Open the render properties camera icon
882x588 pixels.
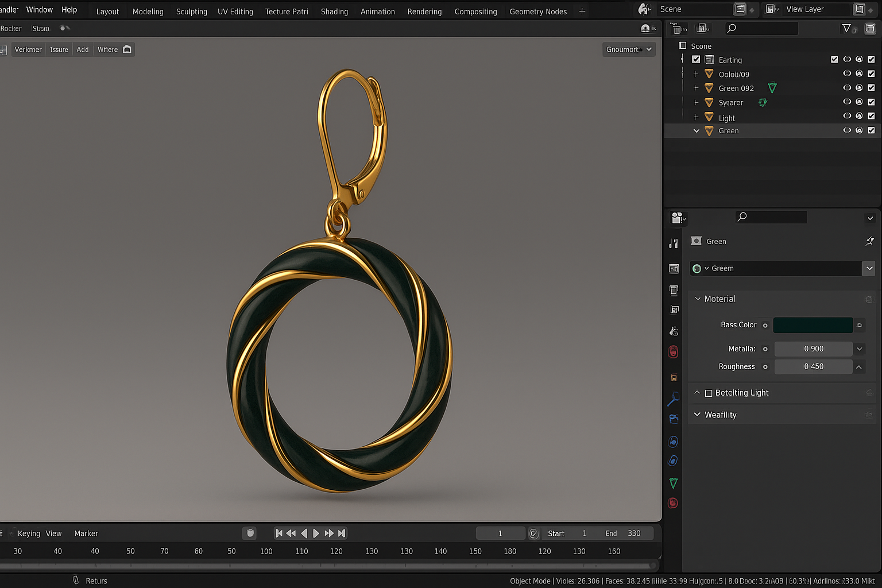(677, 218)
